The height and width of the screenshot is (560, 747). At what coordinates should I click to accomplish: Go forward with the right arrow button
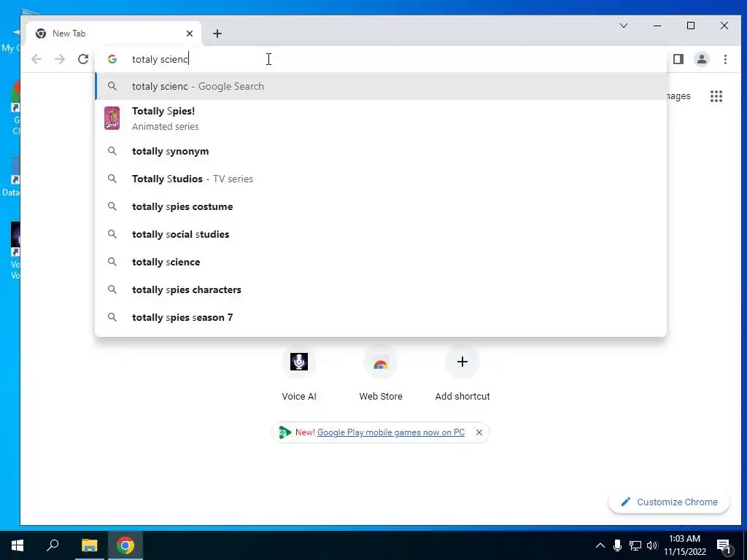click(x=60, y=59)
